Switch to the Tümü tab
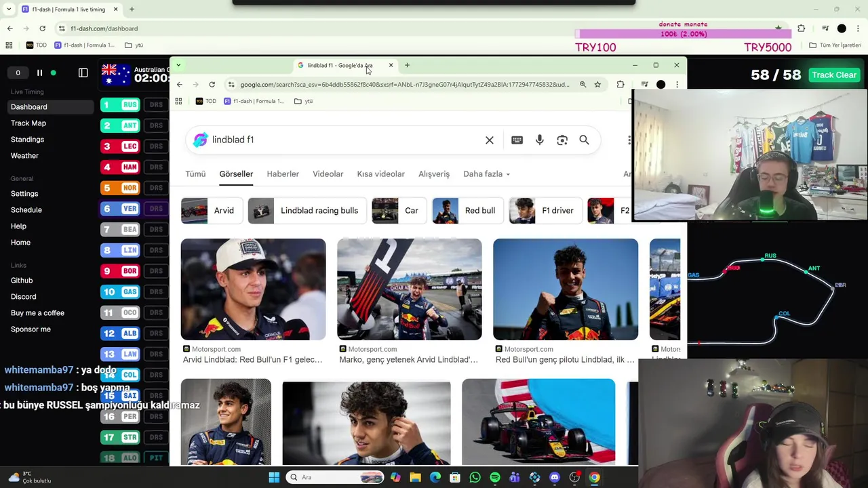This screenshot has height=488, width=868. pos(195,174)
